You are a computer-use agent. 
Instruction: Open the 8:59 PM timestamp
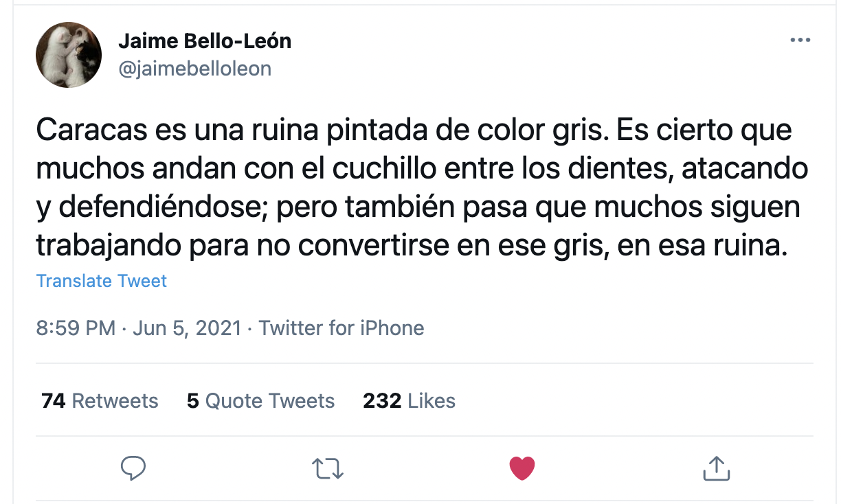click(76, 328)
